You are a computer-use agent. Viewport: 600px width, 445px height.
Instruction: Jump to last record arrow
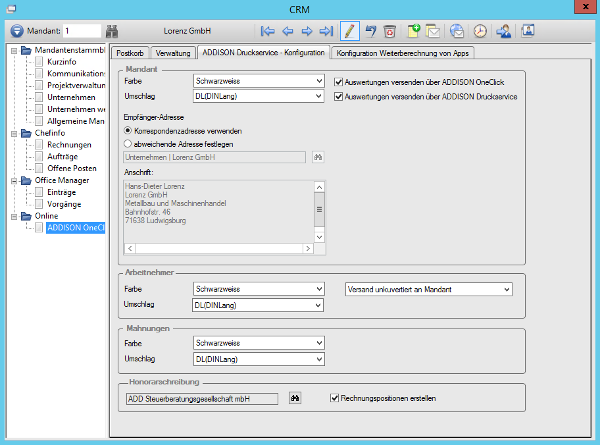pos(326,31)
